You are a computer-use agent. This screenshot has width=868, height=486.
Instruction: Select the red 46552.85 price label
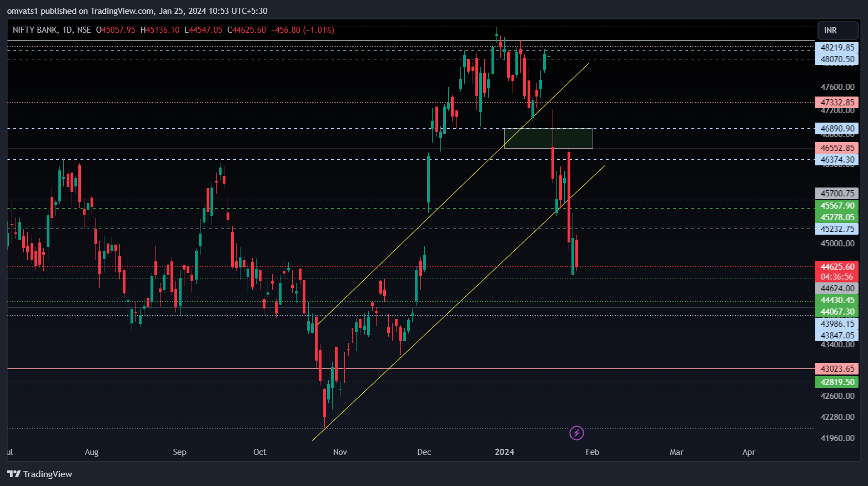[837, 148]
